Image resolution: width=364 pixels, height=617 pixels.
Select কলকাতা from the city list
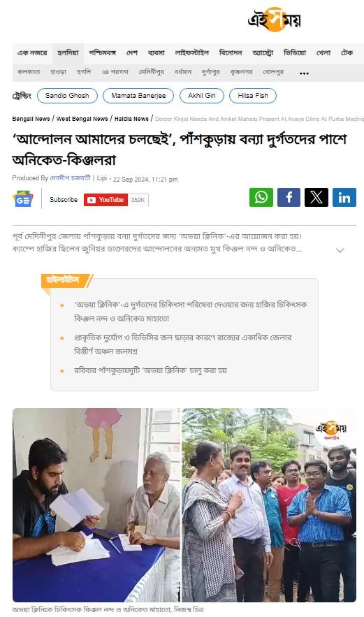click(29, 72)
